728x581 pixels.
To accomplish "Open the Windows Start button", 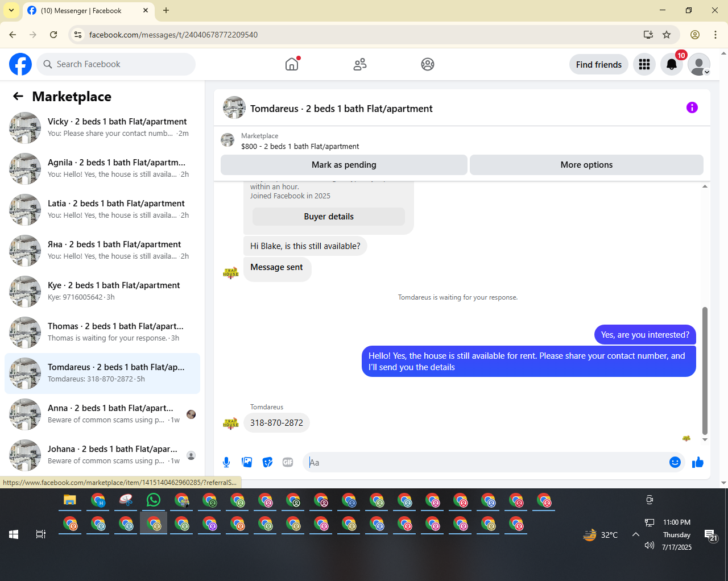I will [x=14, y=534].
